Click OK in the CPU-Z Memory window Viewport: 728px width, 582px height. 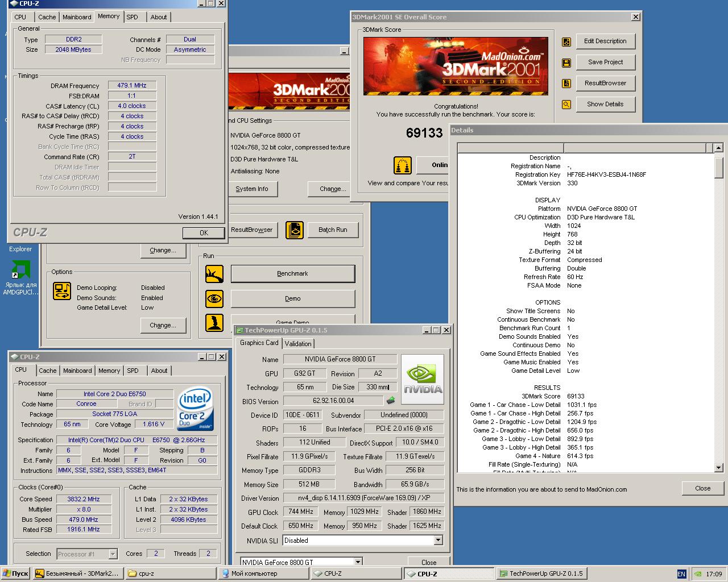click(x=204, y=233)
